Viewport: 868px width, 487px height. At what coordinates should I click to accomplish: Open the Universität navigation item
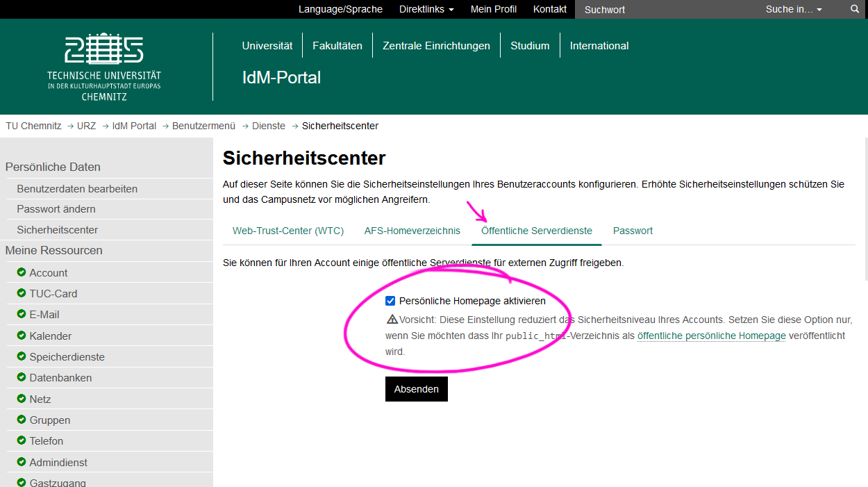[267, 46]
